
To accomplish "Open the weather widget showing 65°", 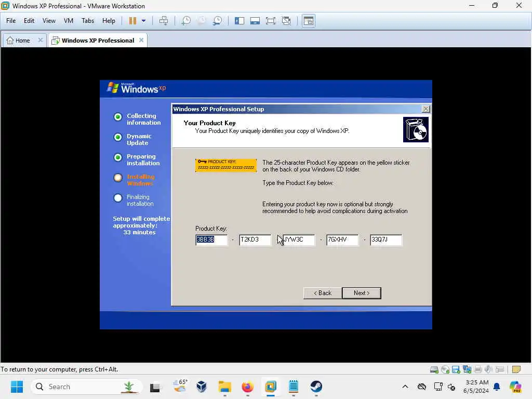I will 180,387.
